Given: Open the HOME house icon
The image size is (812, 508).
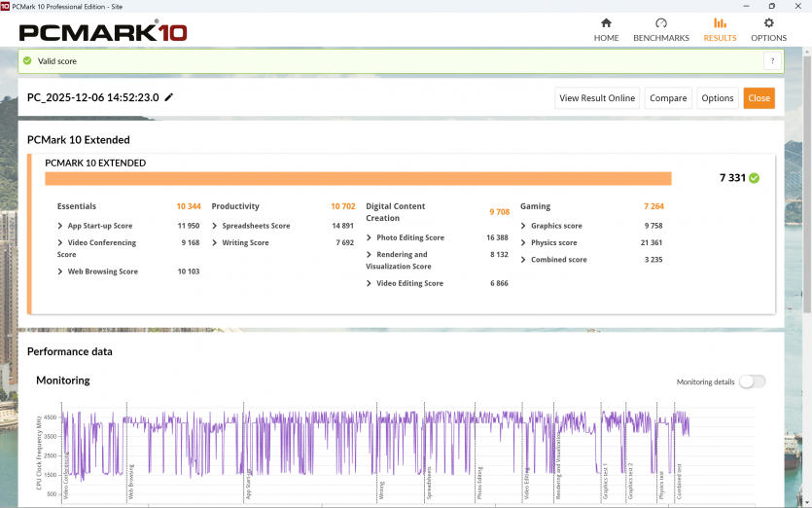Looking at the screenshot, I should coord(606,23).
